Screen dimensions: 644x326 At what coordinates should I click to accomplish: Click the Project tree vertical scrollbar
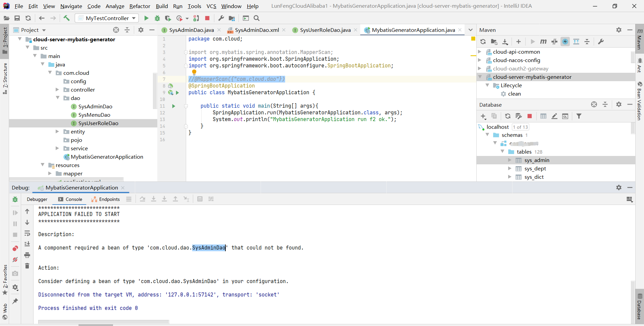coord(155,91)
